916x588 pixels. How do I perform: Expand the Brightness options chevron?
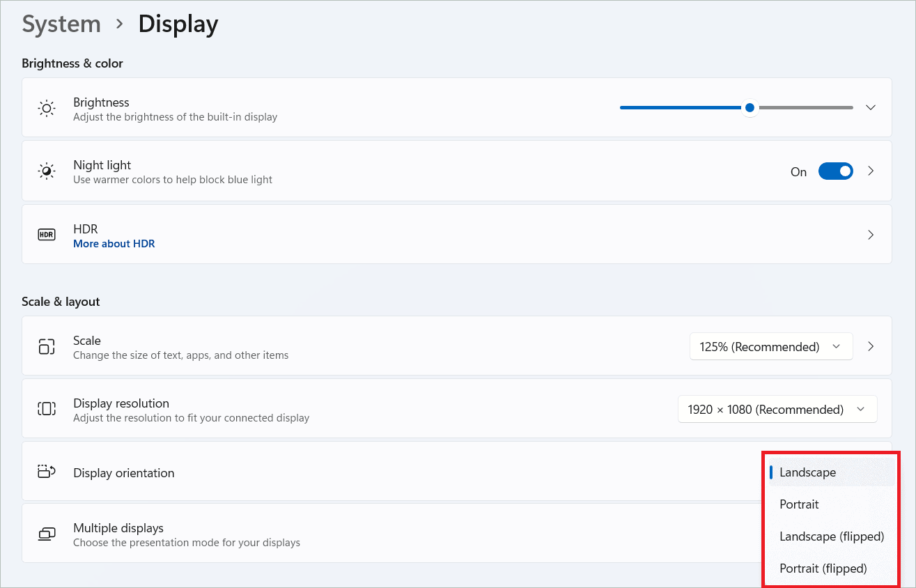coord(871,107)
